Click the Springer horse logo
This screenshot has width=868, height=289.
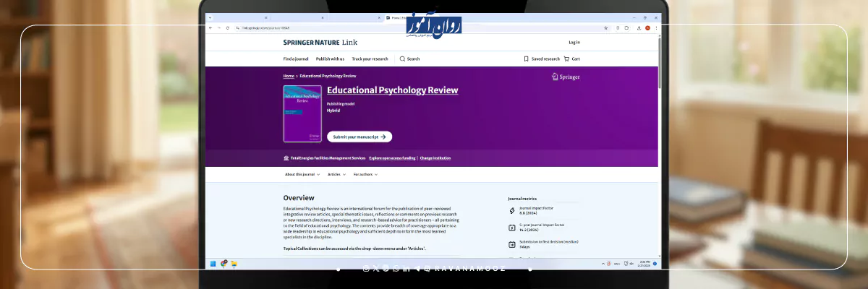click(555, 76)
